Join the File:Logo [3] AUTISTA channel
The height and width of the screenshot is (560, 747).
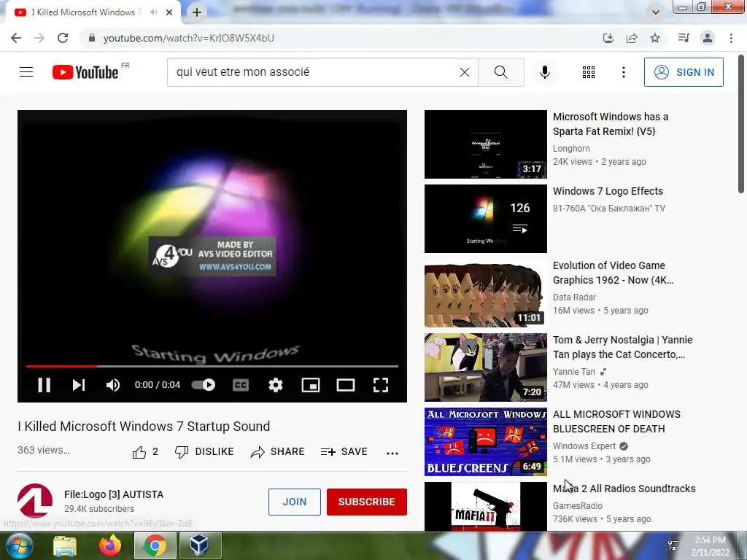click(x=295, y=502)
